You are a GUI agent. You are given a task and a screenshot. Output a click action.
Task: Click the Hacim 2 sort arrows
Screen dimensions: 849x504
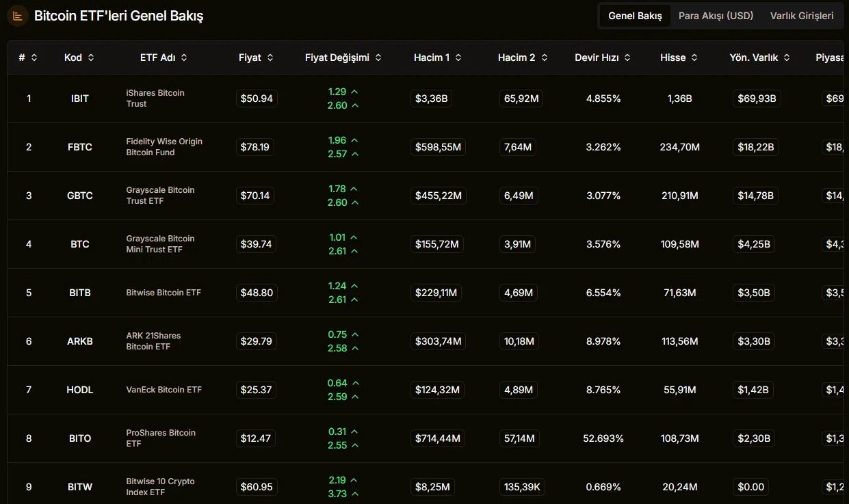545,58
